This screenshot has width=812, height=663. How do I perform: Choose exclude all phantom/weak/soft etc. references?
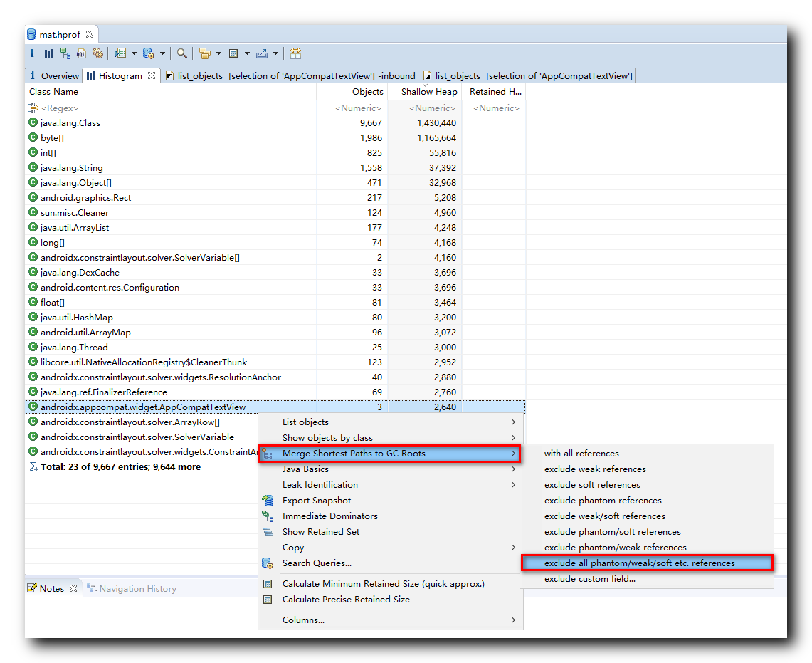tap(647, 563)
